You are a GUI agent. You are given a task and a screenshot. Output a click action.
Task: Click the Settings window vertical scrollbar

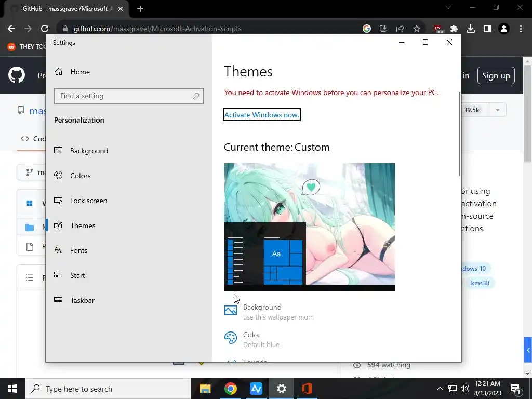[460, 134]
